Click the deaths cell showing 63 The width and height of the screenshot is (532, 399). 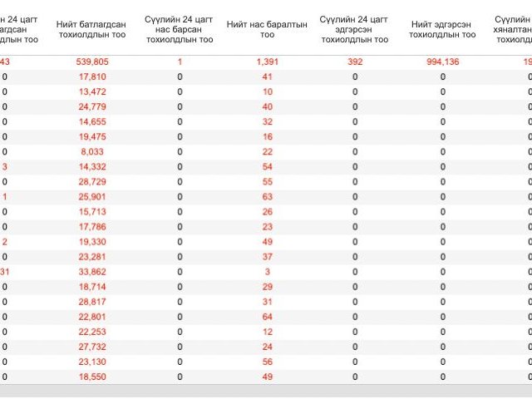coord(268,197)
